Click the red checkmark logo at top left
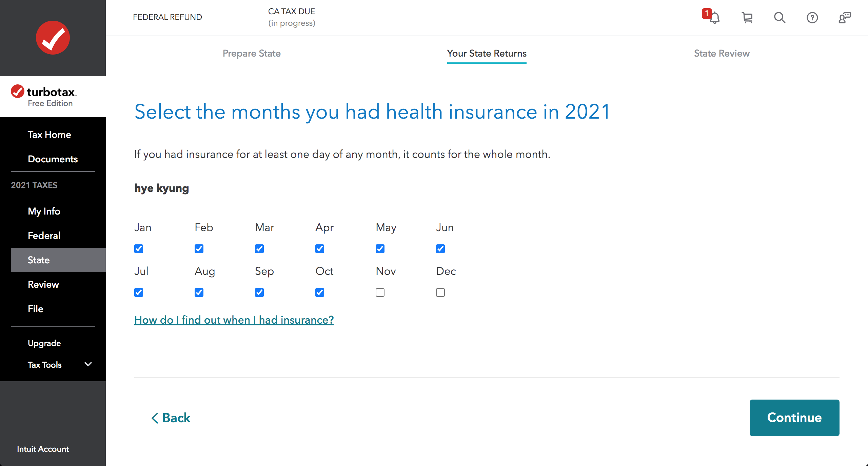The height and width of the screenshot is (466, 868). click(x=53, y=38)
